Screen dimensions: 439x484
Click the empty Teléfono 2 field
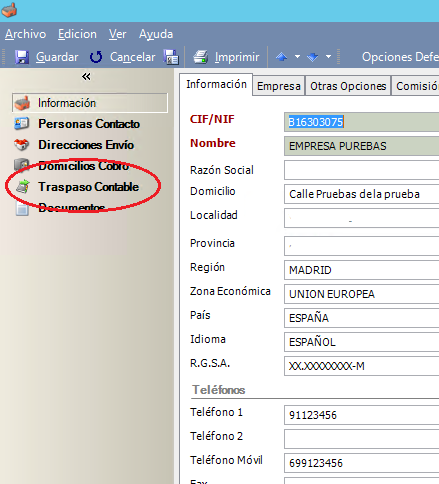tap(362, 439)
